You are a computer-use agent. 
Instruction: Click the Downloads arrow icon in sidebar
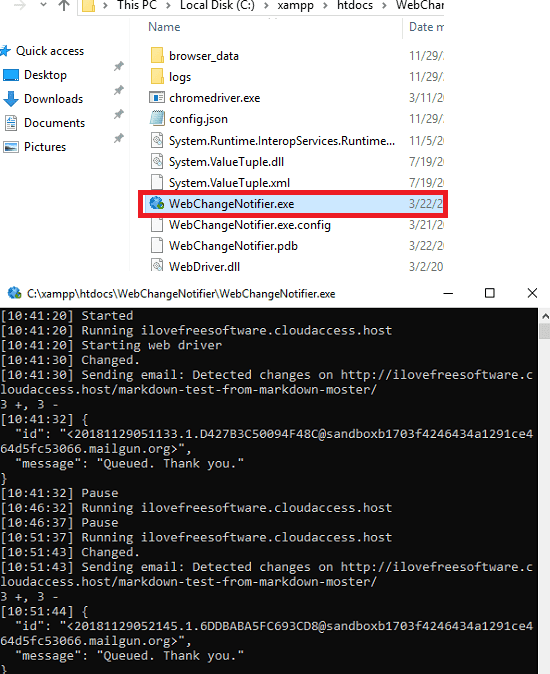(x=11, y=99)
